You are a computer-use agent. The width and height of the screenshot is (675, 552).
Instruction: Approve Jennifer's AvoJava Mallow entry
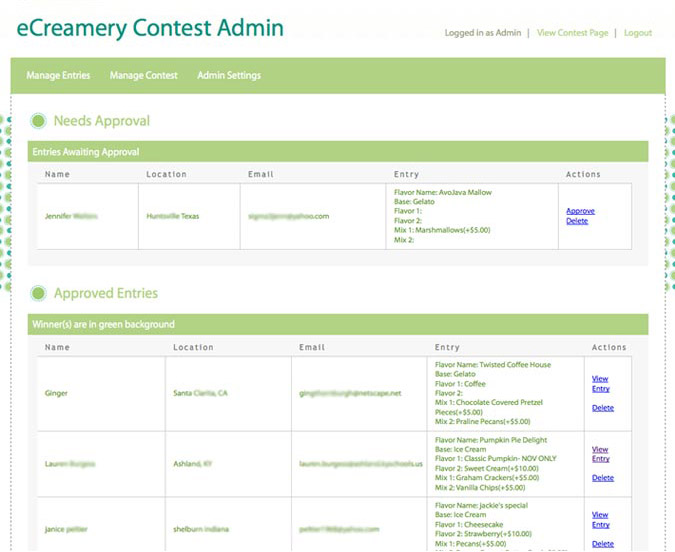coord(580,211)
